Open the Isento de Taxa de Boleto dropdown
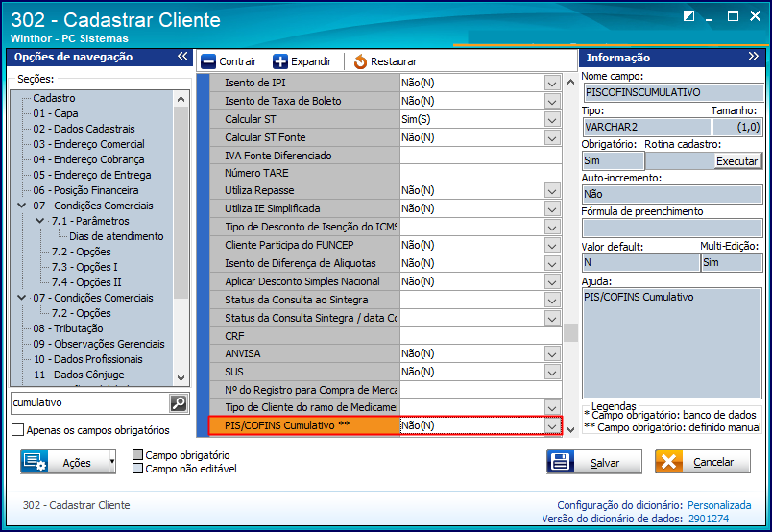 [x=552, y=101]
